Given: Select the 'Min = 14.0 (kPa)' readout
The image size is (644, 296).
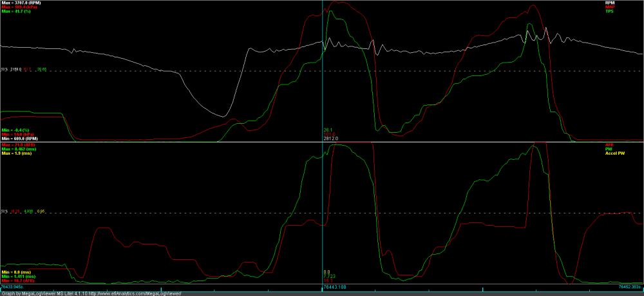Looking at the screenshot, I should pos(17,134).
